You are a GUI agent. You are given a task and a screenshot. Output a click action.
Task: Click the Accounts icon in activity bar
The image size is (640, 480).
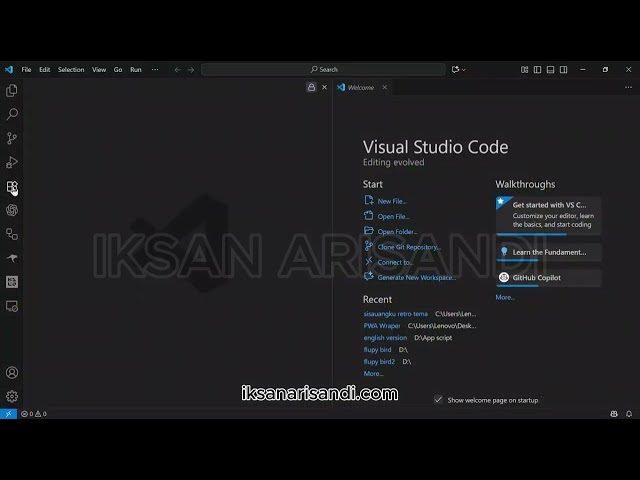tap(12, 372)
